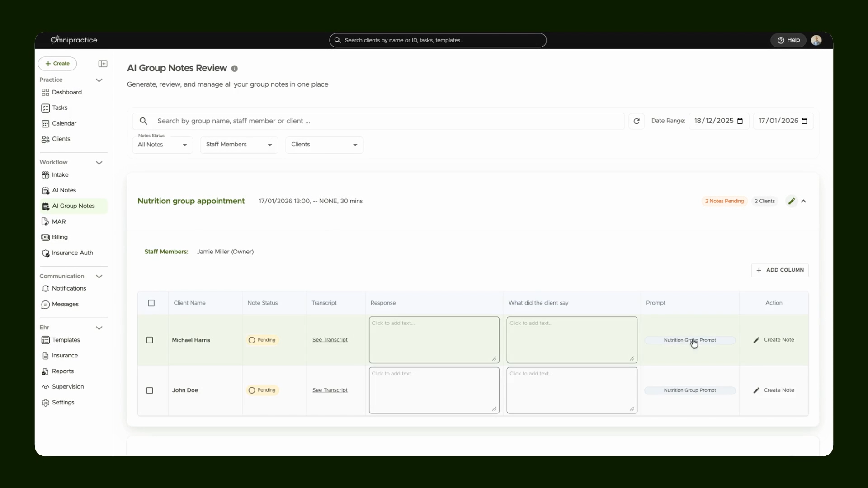The width and height of the screenshot is (868, 488).
Task: Tick the select-all checkbox in table header
Action: click(151, 303)
